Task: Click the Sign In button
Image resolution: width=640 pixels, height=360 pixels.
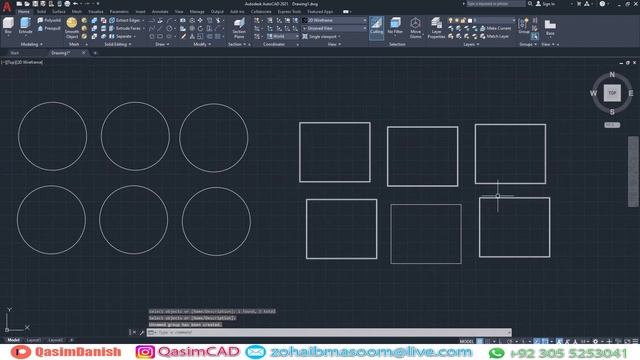Action: 545,4
